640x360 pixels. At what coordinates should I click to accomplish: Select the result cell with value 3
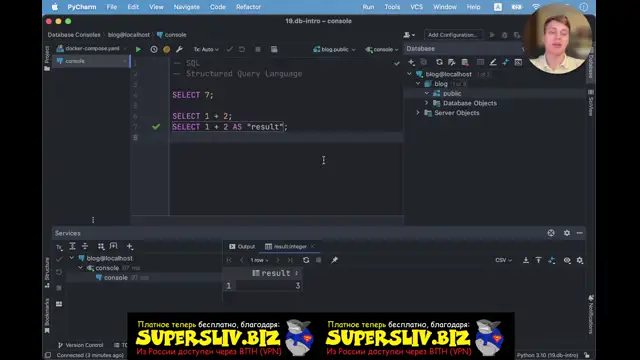point(269,286)
